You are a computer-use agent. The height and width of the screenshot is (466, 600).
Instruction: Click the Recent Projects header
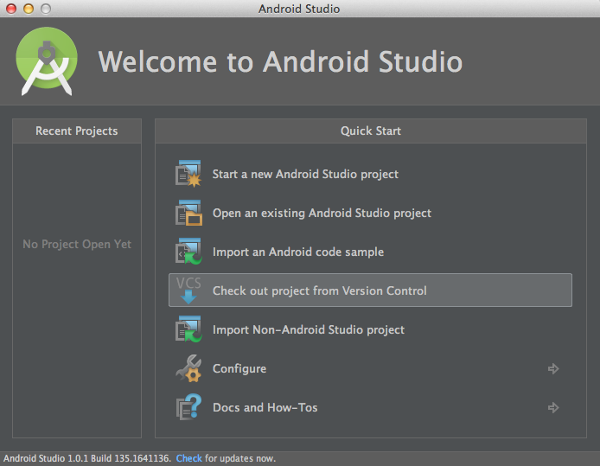click(x=77, y=131)
